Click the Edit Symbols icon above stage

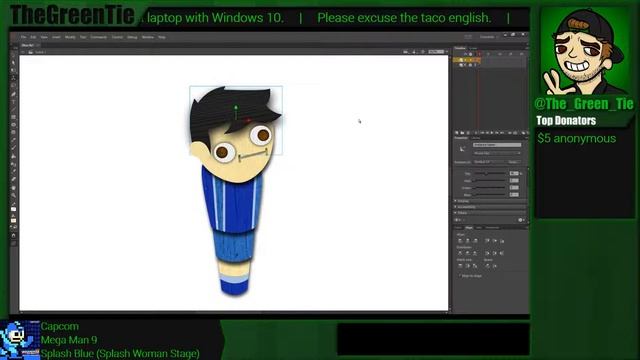click(414, 51)
